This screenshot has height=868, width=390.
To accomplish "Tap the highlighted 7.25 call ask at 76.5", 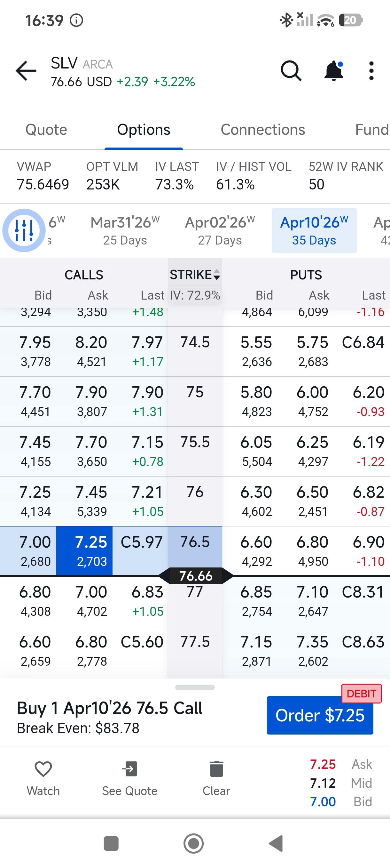I will pos(84,551).
